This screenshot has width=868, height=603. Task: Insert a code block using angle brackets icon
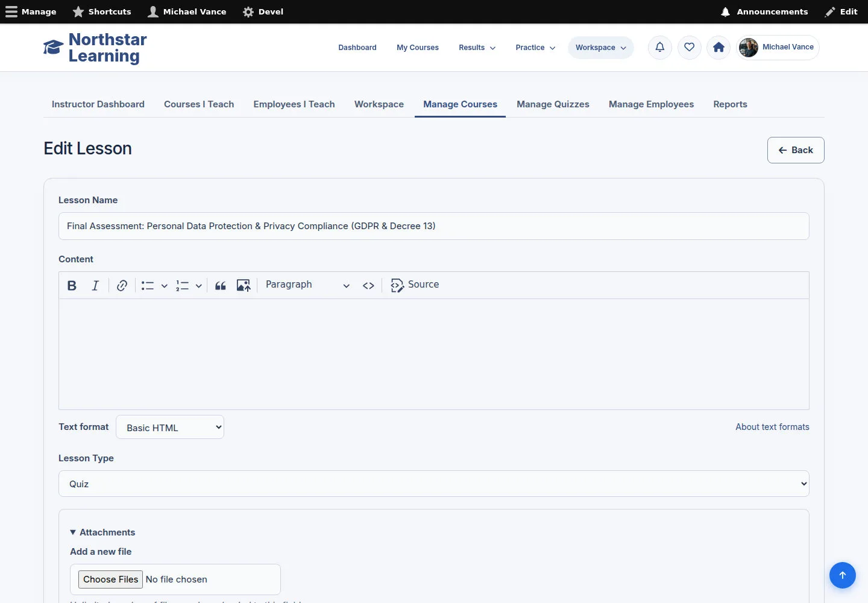click(368, 285)
